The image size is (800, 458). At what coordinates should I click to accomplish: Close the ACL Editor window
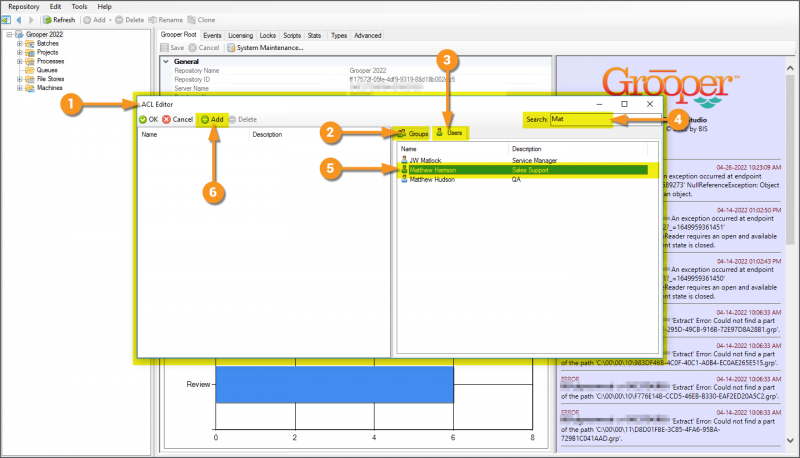click(649, 104)
